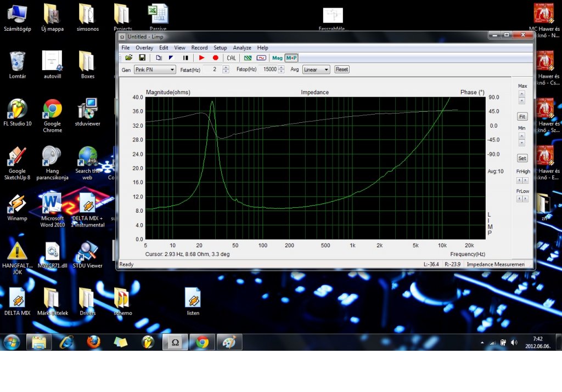Image resolution: width=562 pixels, height=392 pixels.
Task: Click the Limp omega icon in taskbar
Action: pyautogui.click(x=175, y=342)
